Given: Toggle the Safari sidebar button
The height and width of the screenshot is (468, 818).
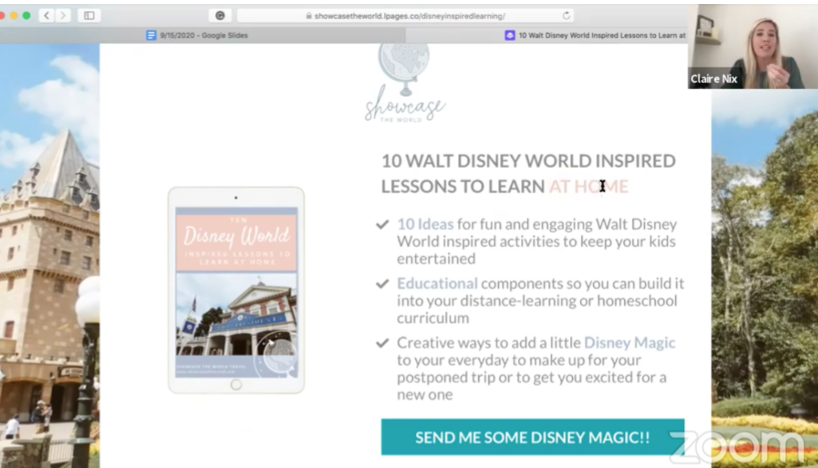Looking at the screenshot, I should [89, 16].
